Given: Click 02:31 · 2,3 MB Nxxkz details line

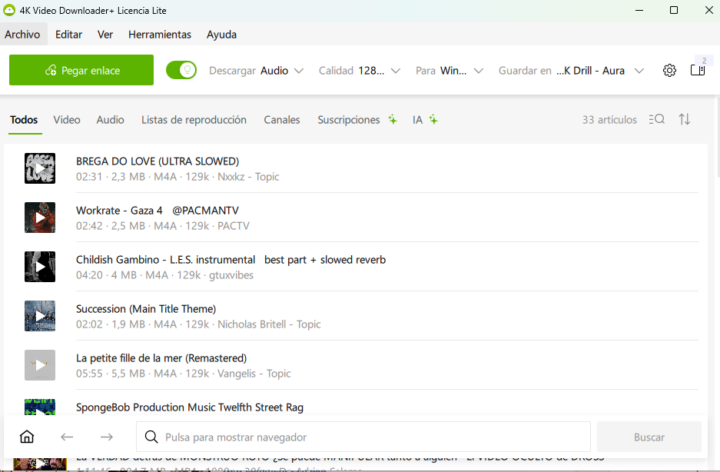Looking at the screenshot, I should pos(177,177).
